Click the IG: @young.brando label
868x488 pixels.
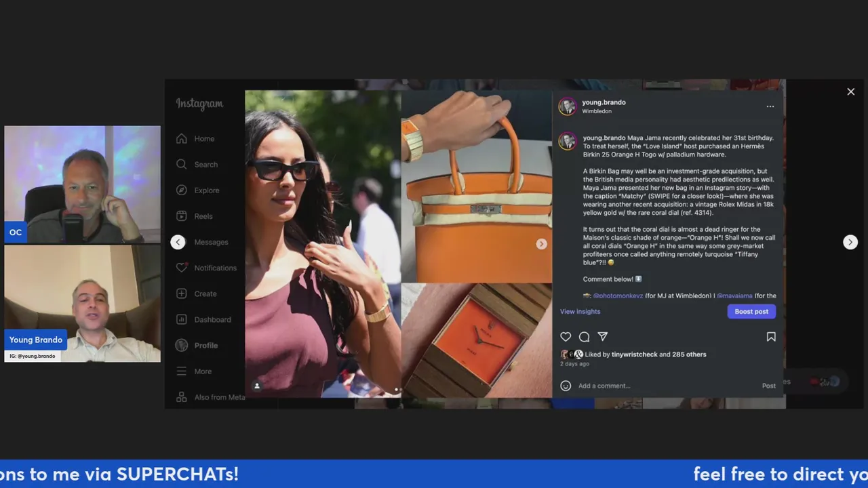pyautogui.click(x=33, y=356)
